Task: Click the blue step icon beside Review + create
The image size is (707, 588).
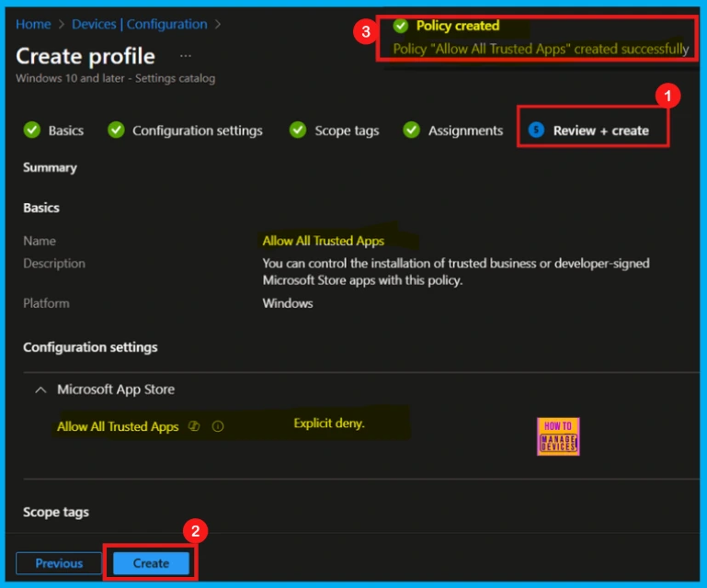Action: (x=536, y=130)
